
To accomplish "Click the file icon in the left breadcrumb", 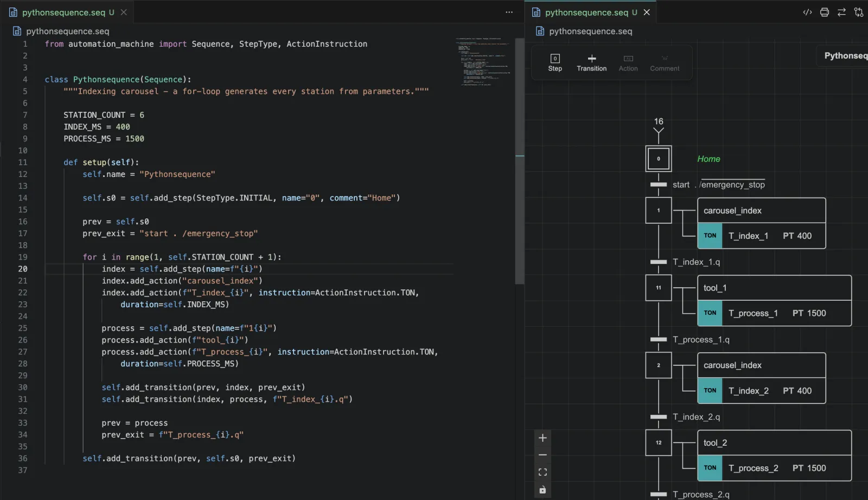I will pos(17,31).
